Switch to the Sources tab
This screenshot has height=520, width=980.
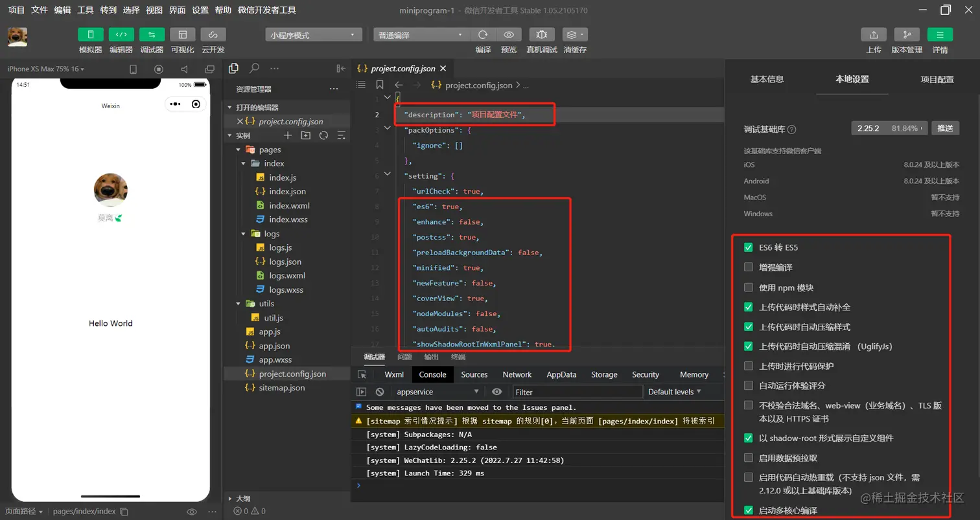pyautogui.click(x=474, y=374)
